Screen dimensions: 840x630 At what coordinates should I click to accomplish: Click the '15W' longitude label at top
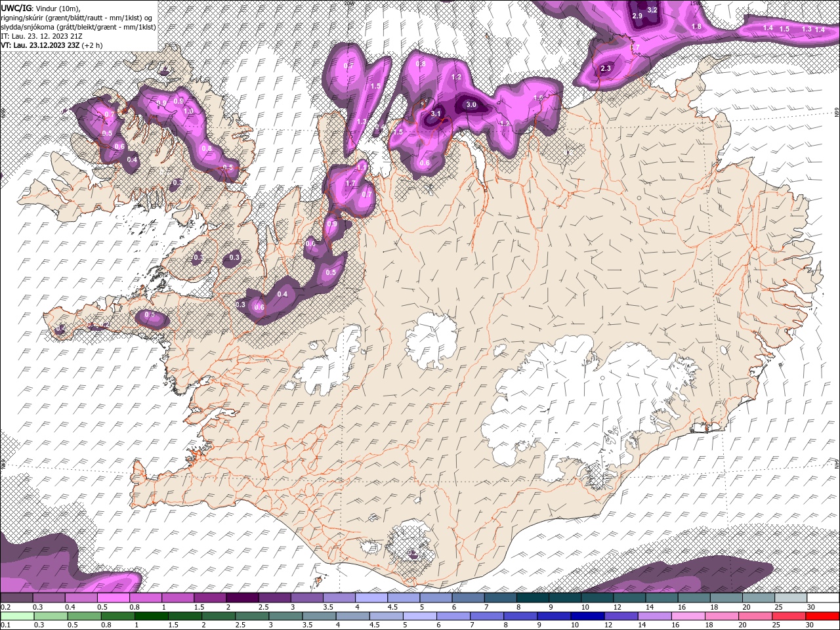click(696, 3)
